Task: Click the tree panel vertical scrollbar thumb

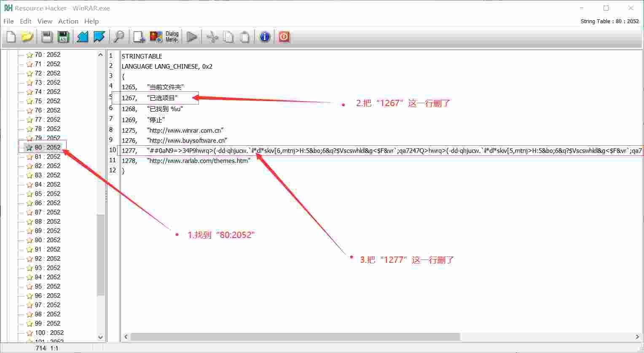Action: pos(100,255)
